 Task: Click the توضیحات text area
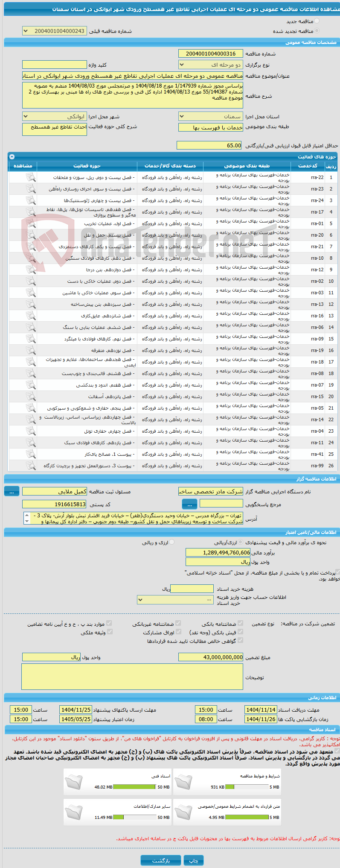tap(132, 677)
